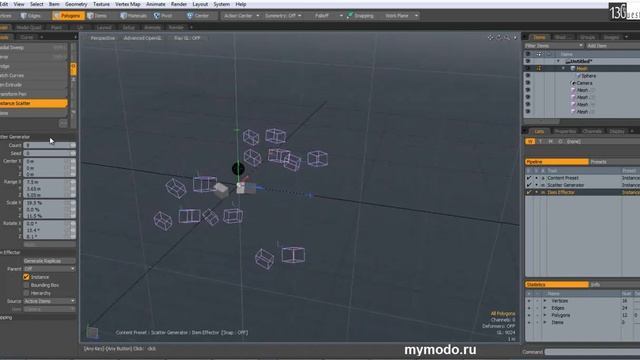Toggle visibility eye of Sphere item
The image size is (640, 360).
point(528,76)
